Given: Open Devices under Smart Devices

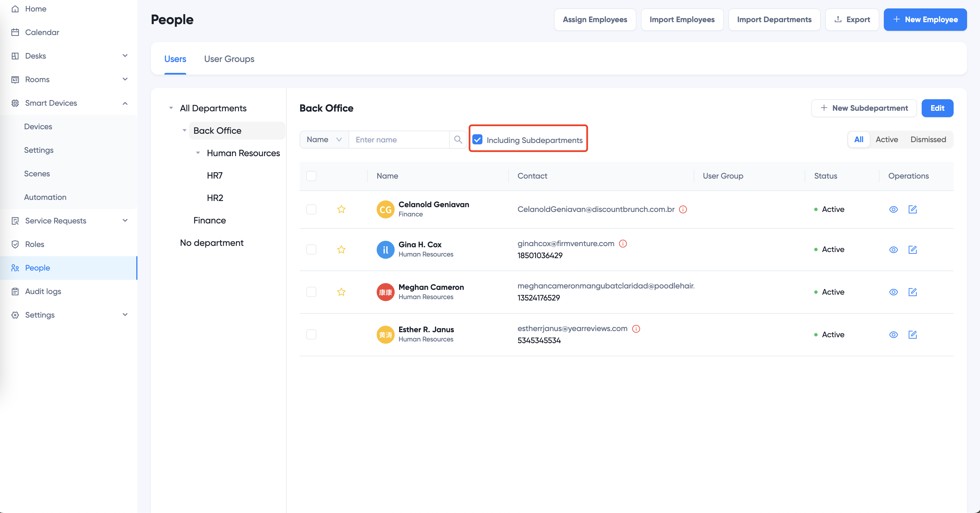Looking at the screenshot, I should pos(38,127).
